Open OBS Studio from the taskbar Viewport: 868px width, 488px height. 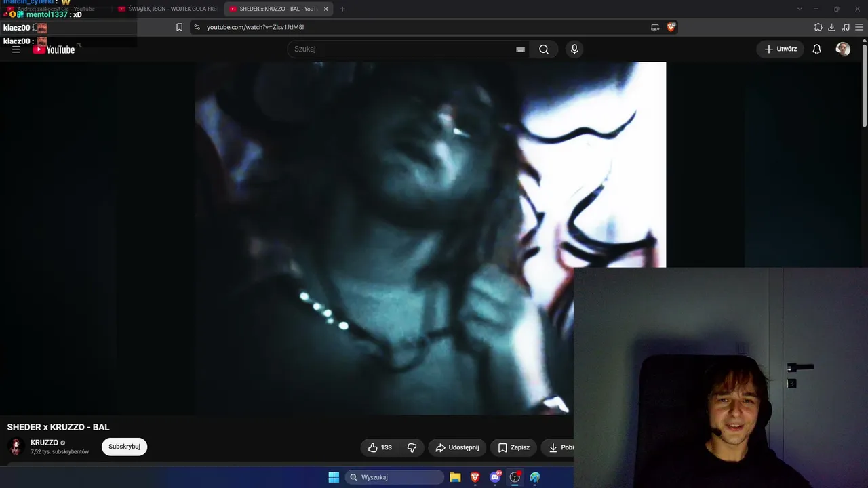coord(515,477)
